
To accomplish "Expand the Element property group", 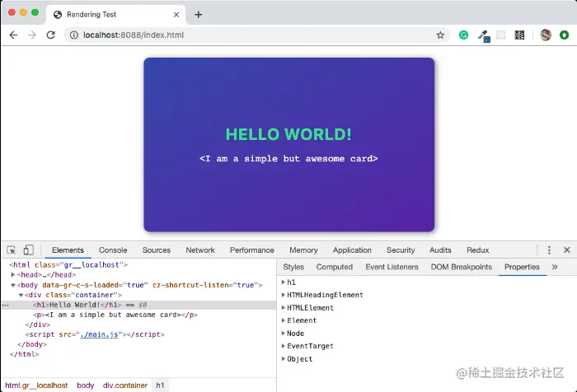I will [284, 320].
